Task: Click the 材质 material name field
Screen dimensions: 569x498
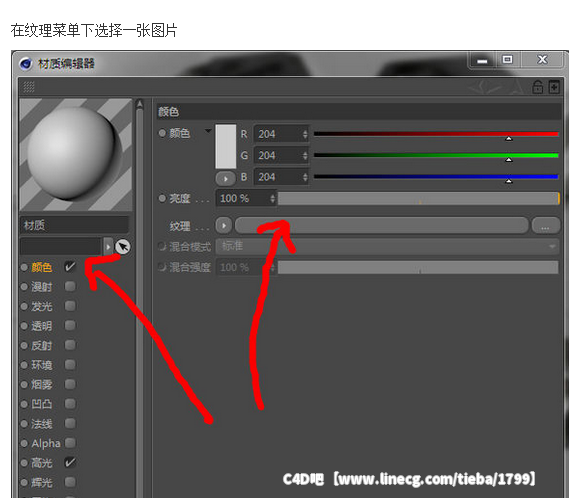Action: (x=74, y=225)
